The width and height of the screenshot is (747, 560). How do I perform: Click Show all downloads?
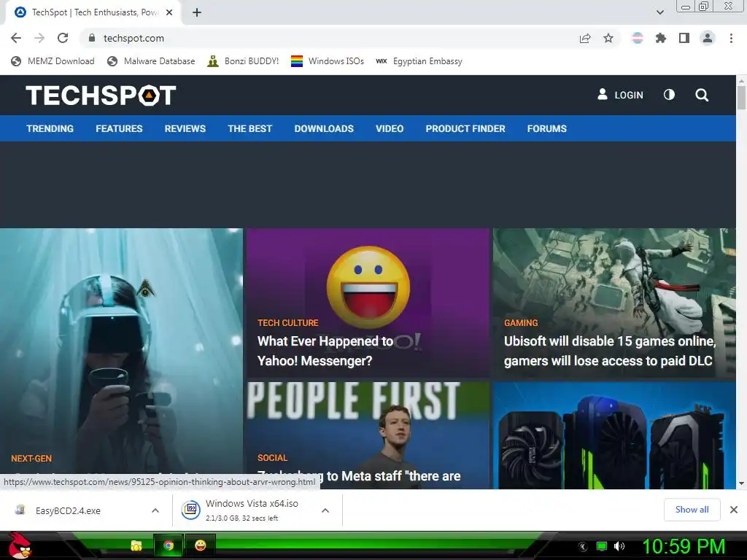tap(692, 510)
